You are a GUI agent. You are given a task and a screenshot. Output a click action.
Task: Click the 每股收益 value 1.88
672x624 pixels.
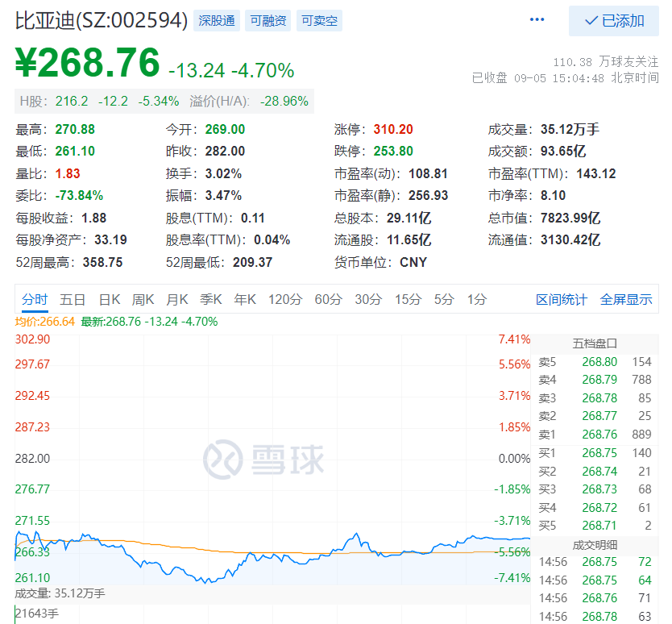pyautogui.click(x=93, y=218)
